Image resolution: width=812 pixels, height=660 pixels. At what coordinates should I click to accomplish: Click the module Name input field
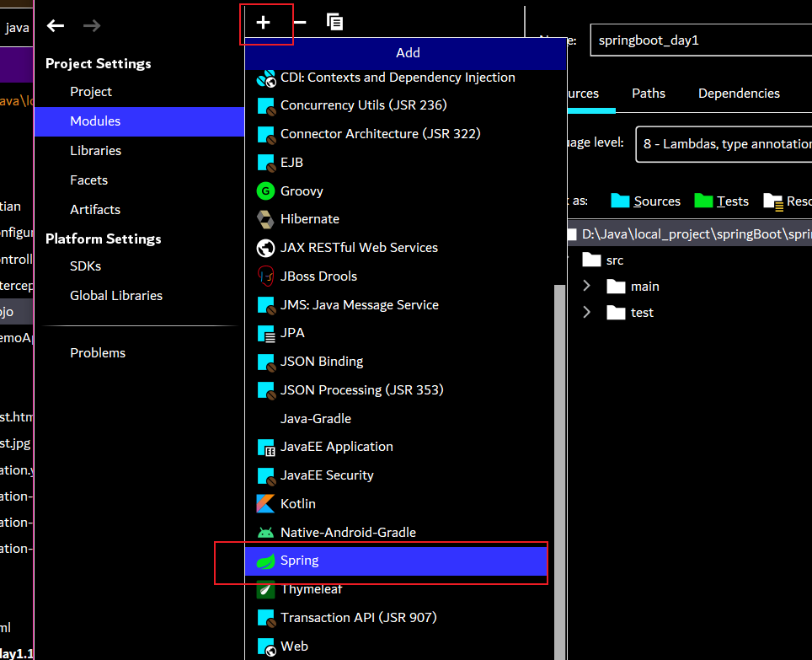[x=701, y=40]
